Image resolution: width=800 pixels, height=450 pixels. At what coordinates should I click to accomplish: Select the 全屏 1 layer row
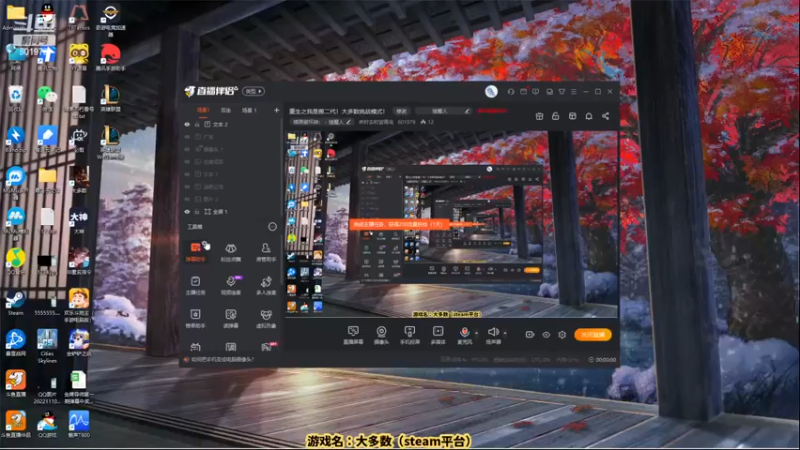(231, 212)
